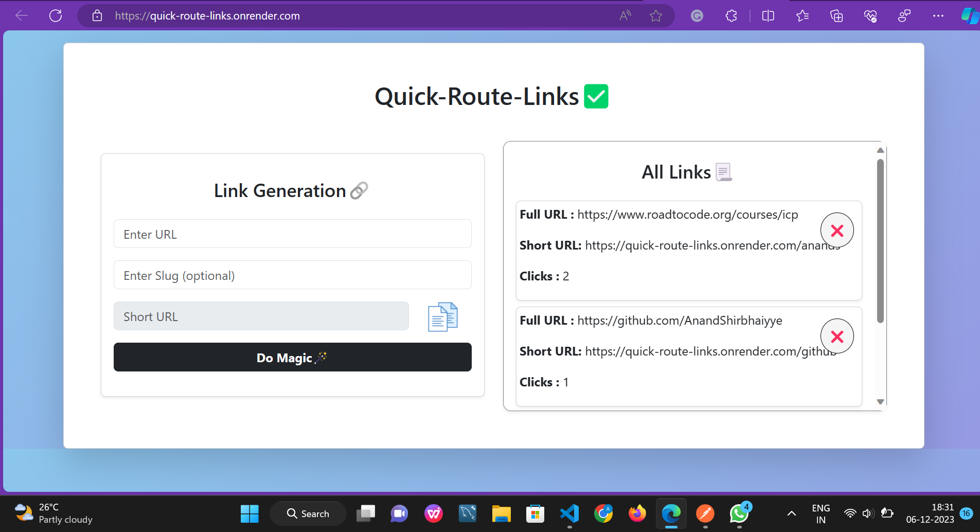Open the Wi-Fi network tray icon
Screen dimensions: 980x532
coord(850,513)
